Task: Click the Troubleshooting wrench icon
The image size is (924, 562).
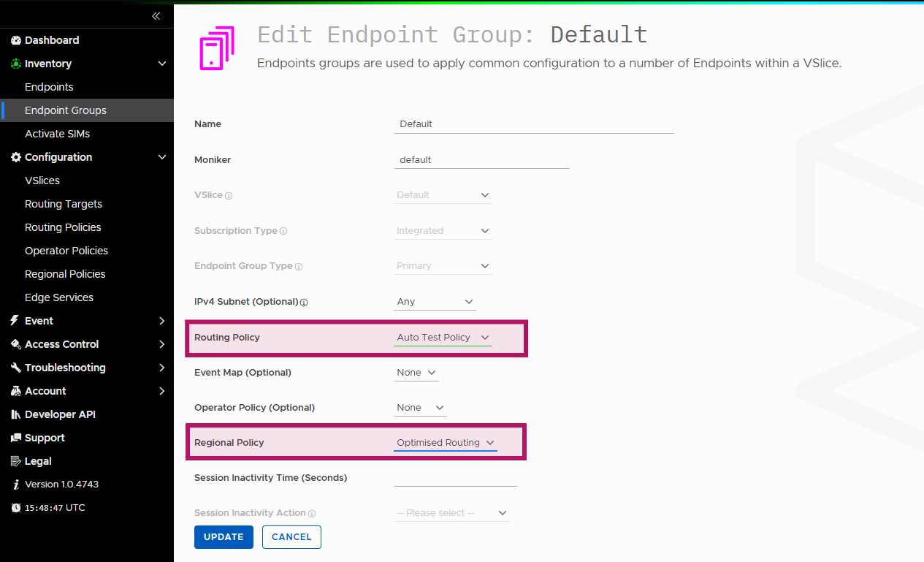Action: click(x=16, y=368)
